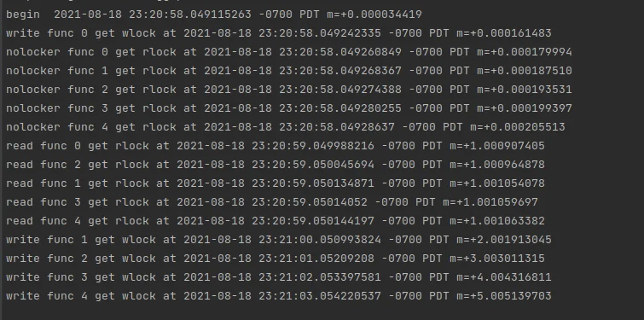Click the 'nolocker func 2 get rlock' line
The height and width of the screenshot is (320, 644).
click(289, 90)
